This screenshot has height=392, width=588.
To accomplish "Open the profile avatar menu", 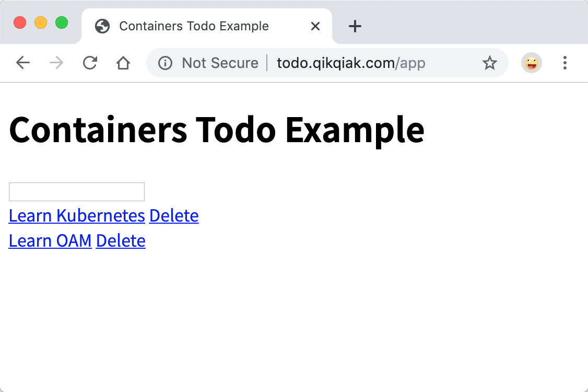I will [x=532, y=63].
